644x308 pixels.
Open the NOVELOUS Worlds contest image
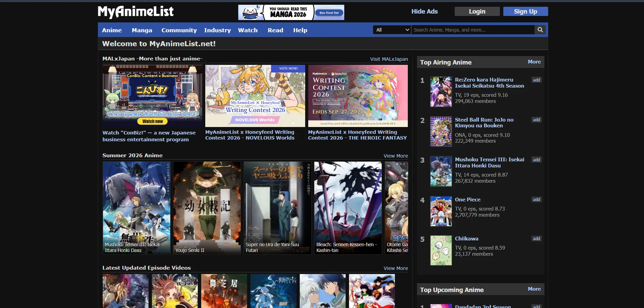coord(255,96)
